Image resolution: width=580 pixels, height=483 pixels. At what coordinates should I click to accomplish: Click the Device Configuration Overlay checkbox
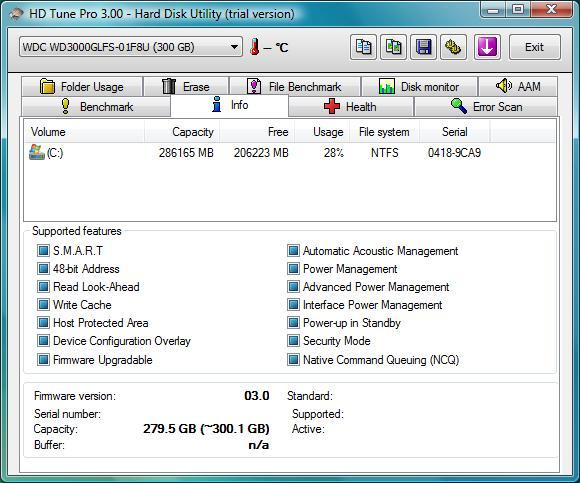click(x=43, y=341)
